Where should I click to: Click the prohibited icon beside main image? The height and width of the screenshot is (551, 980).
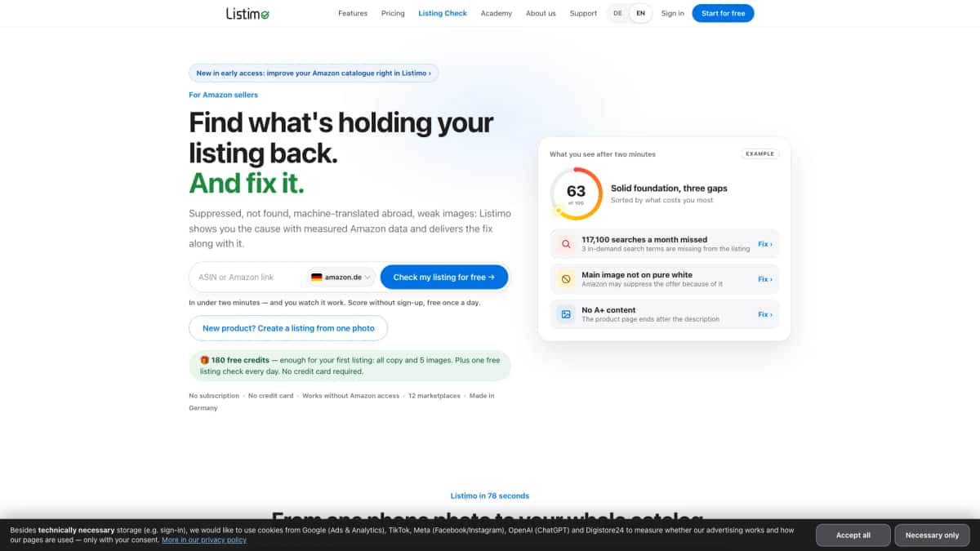[565, 279]
